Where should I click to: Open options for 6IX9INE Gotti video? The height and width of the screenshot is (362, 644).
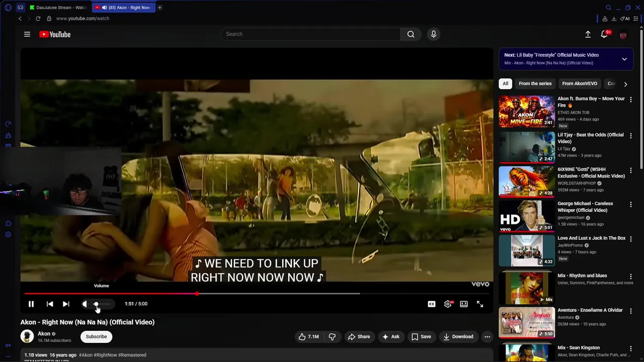click(x=630, y=170)
